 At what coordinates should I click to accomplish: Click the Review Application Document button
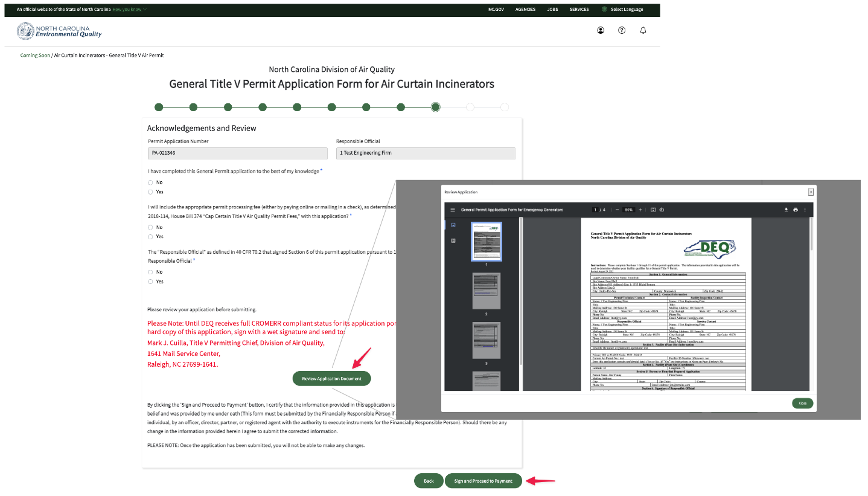[331, 378]
